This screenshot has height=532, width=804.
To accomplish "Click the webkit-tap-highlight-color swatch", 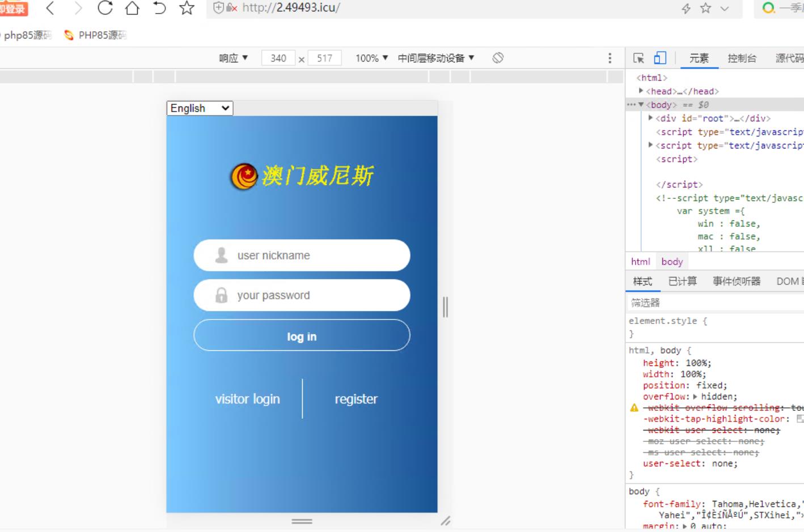I will click(x=799, y=419).
